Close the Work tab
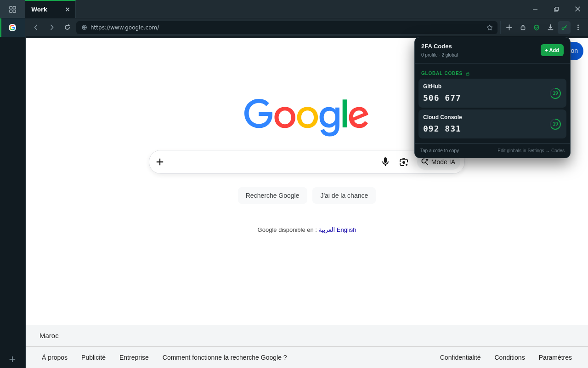The height and width of the screenshot is (368, 588). 68,9
